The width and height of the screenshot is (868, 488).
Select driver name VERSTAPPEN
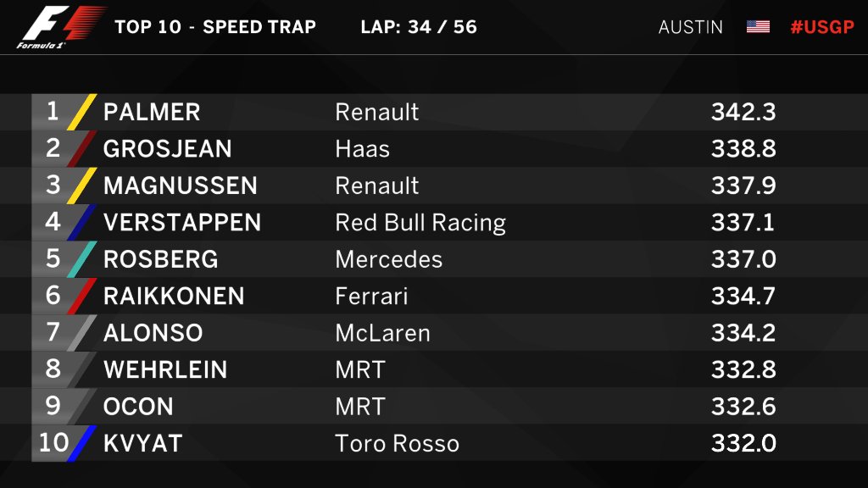(182, 223)
